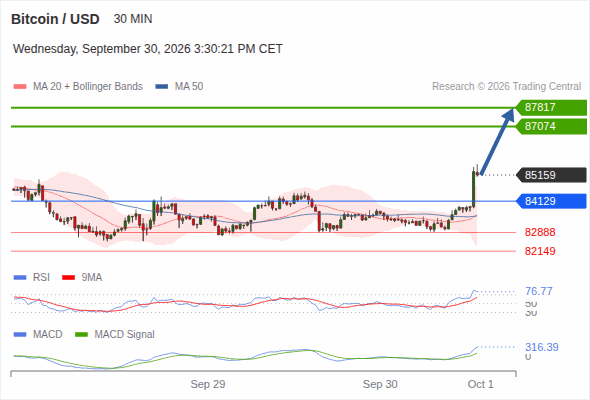Click the 84129 pivot price tag

[551, 201]
